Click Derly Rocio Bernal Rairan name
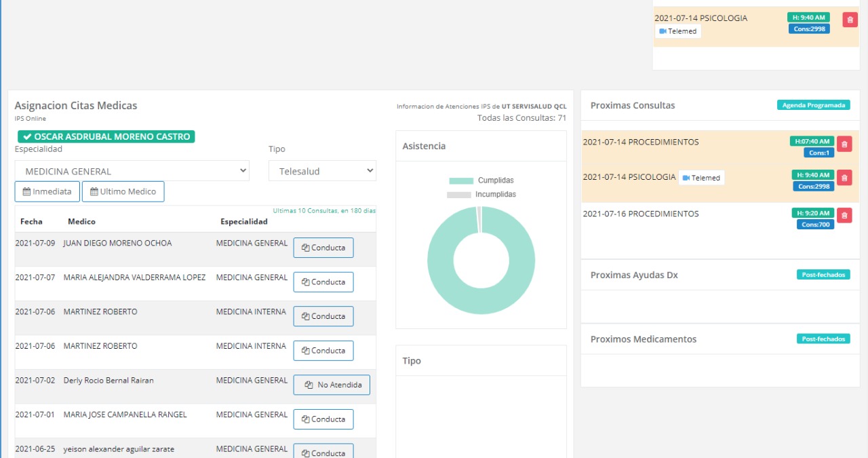The width and height of the screenshot is (868, 458). click(x=108, y=381)
